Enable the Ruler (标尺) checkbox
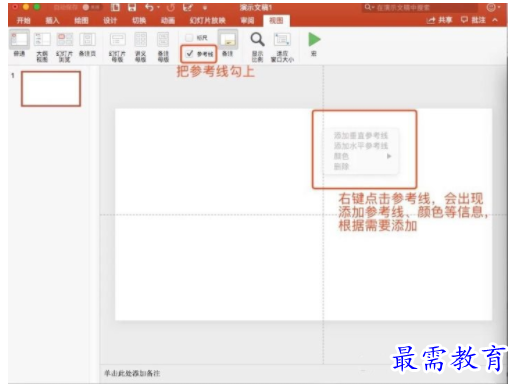This screenshot has width=514, height=390. (189, 37)
